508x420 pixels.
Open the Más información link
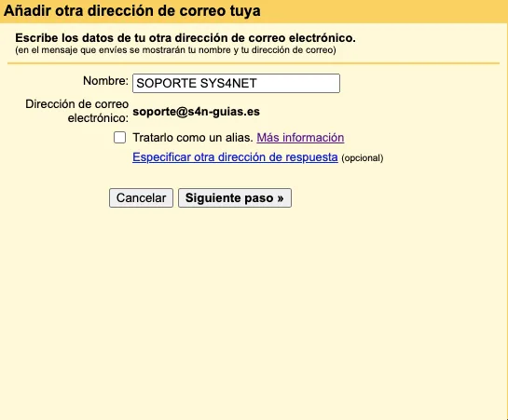coord(300,138)
